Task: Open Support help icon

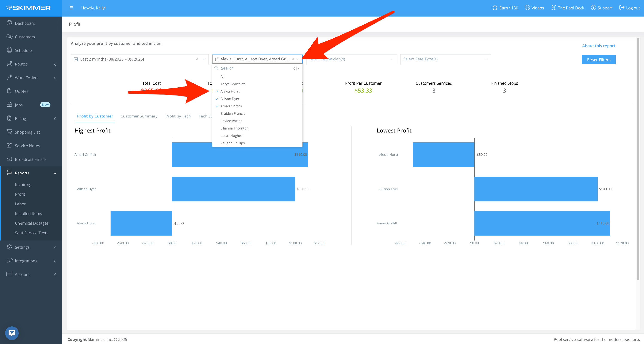Action: click(593, 8)
